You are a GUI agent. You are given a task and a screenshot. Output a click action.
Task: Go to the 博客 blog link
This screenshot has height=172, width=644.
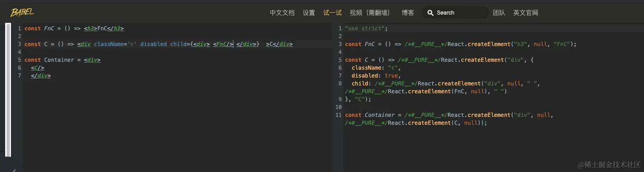(x=408, y=13)
